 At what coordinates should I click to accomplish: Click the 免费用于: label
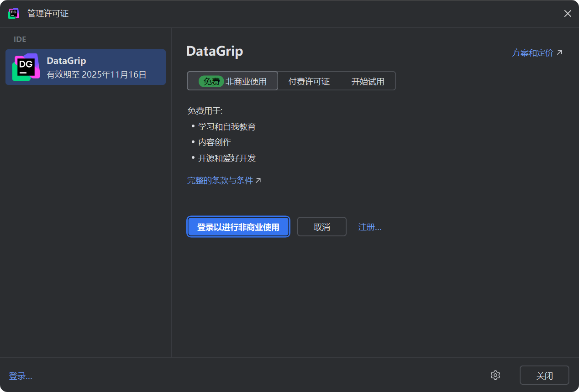pyautogui.click(x=205, y=111)
